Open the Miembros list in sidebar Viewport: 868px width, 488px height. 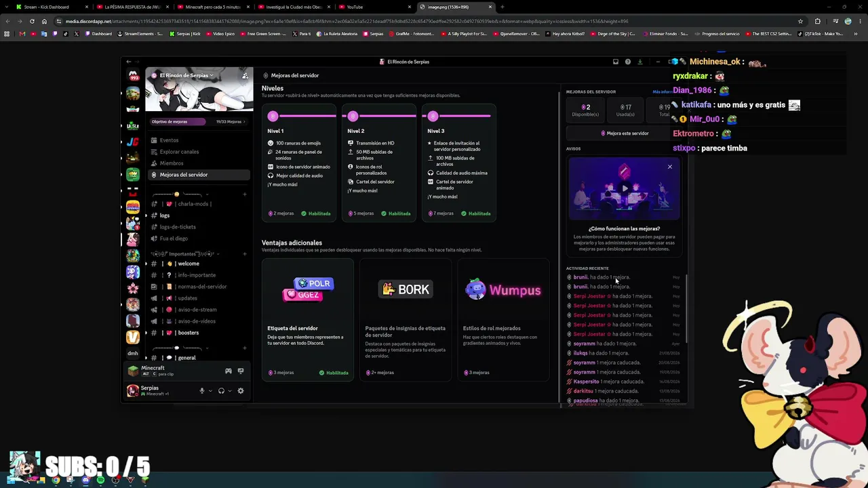199,163
